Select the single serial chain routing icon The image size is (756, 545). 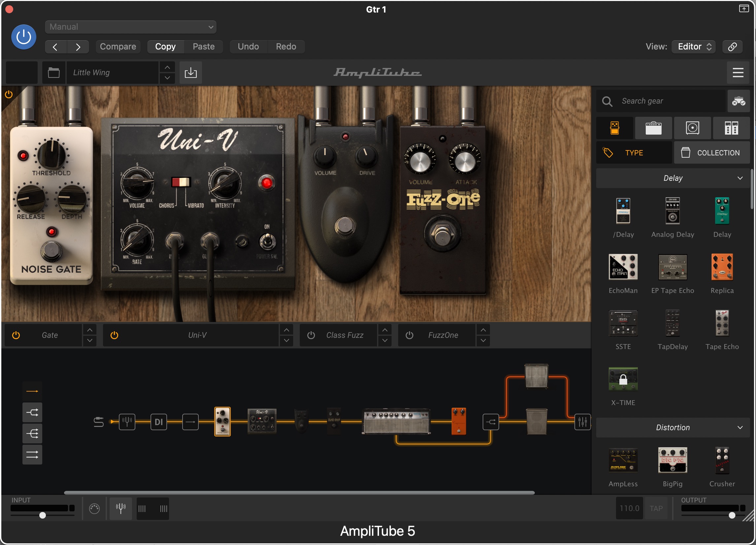(x=32, y=391)
